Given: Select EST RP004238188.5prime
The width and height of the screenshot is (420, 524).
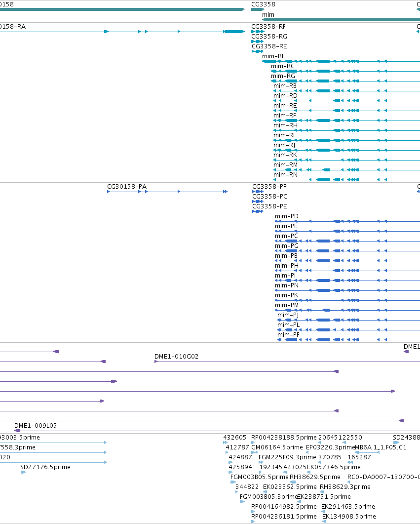Looking at the screenshot, I should [x=284, y=438].
